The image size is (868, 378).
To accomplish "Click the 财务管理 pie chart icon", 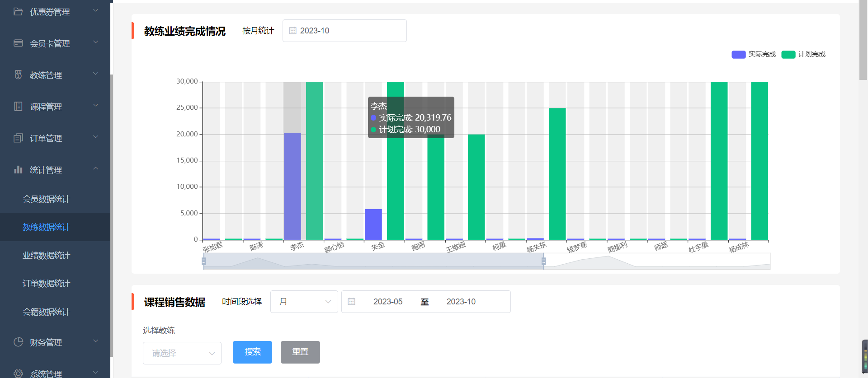I will [18, 342].
